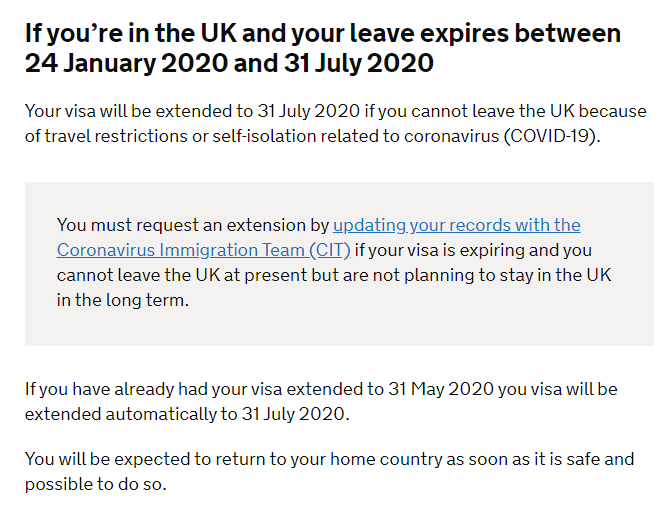
Task: Click the "in the long term." text
Action: (123, 300)
